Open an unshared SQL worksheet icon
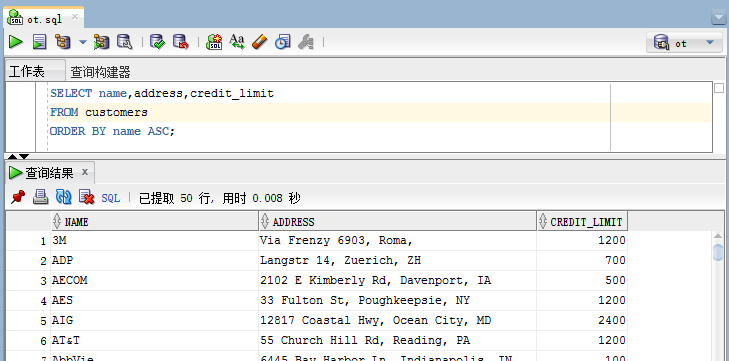729x361 pixels. click(x=214, y=42)
